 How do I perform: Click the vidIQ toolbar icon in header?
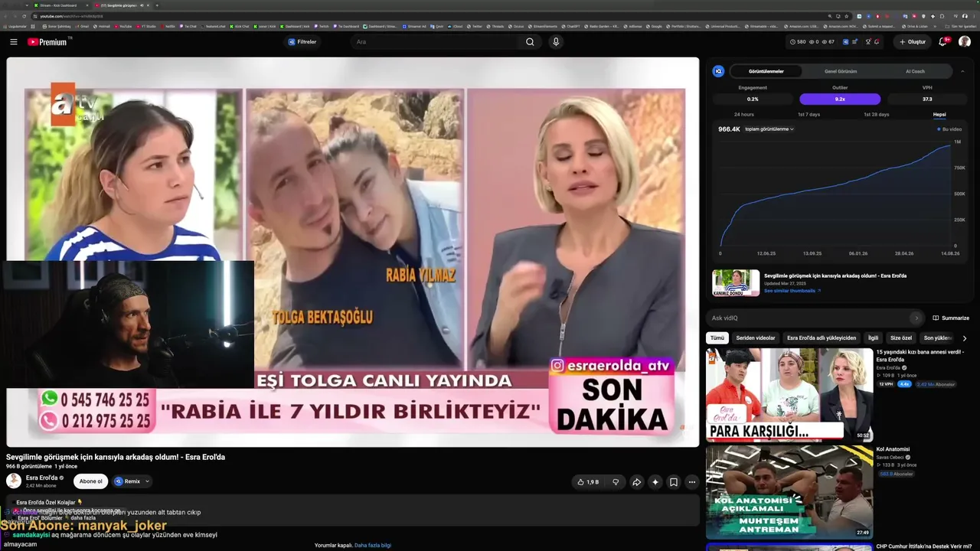pyautogui.click(x=846, y=42)
